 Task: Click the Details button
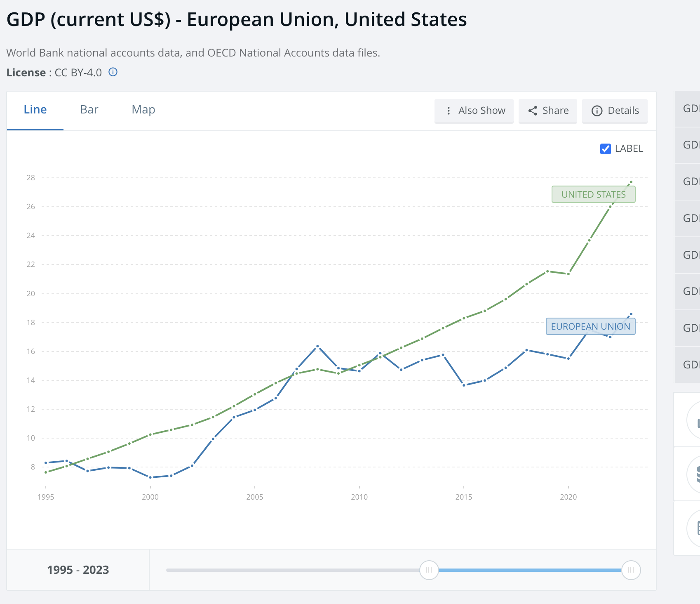point(615,111)
